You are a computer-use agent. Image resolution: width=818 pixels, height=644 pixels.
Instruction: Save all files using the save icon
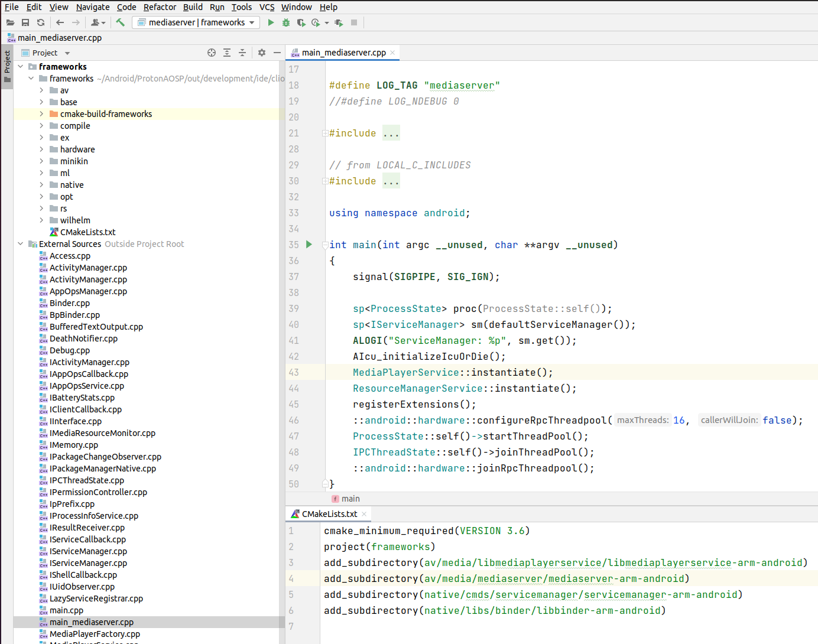[25, 22]
